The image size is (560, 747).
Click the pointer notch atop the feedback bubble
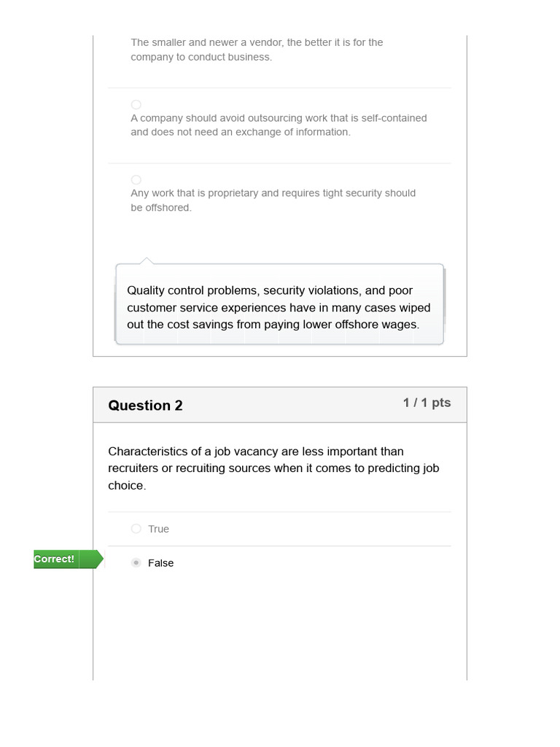point(147,260)
